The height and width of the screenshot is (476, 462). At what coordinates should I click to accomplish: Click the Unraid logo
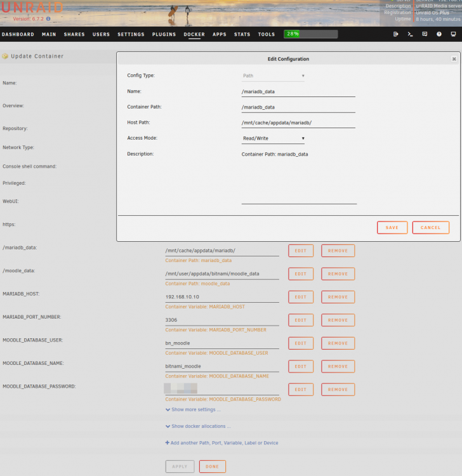click(x=32, y=8)
